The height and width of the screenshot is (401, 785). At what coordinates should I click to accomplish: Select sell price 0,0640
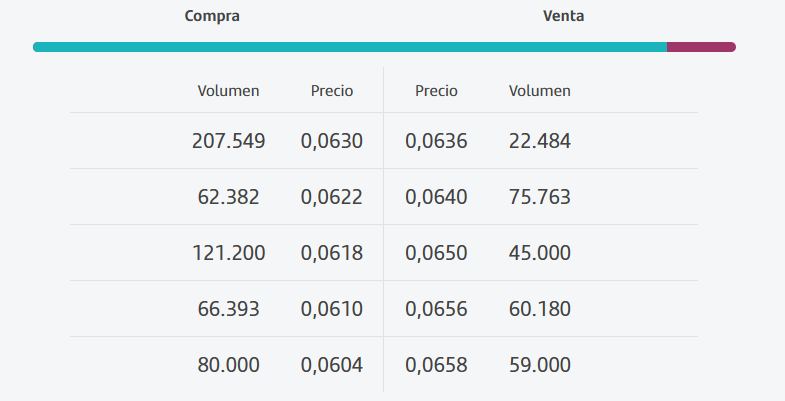436,197
